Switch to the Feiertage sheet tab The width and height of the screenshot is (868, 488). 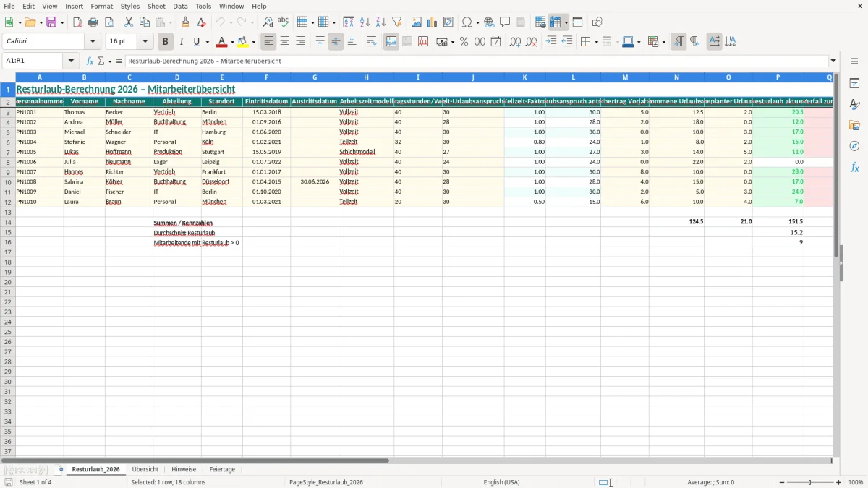(x=222, y=470)
